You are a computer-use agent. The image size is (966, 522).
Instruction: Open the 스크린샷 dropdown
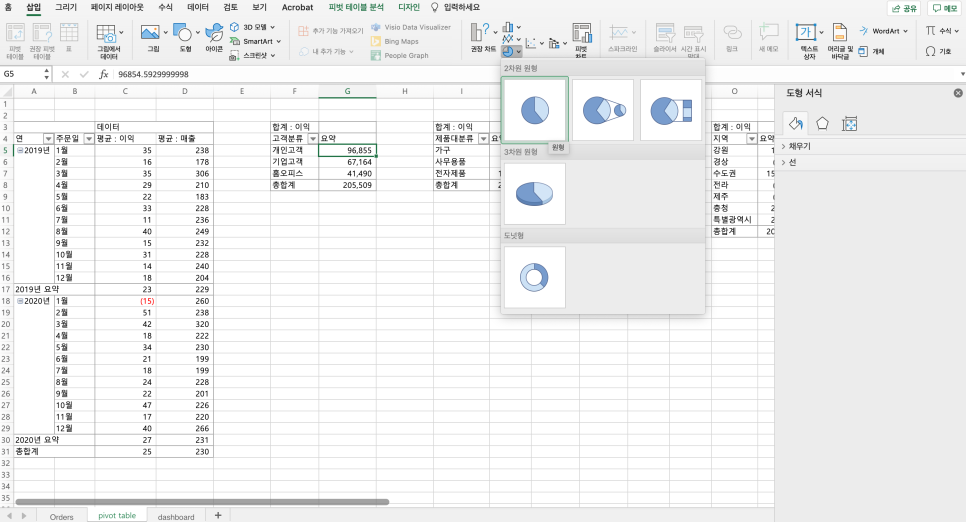[252, 55]
